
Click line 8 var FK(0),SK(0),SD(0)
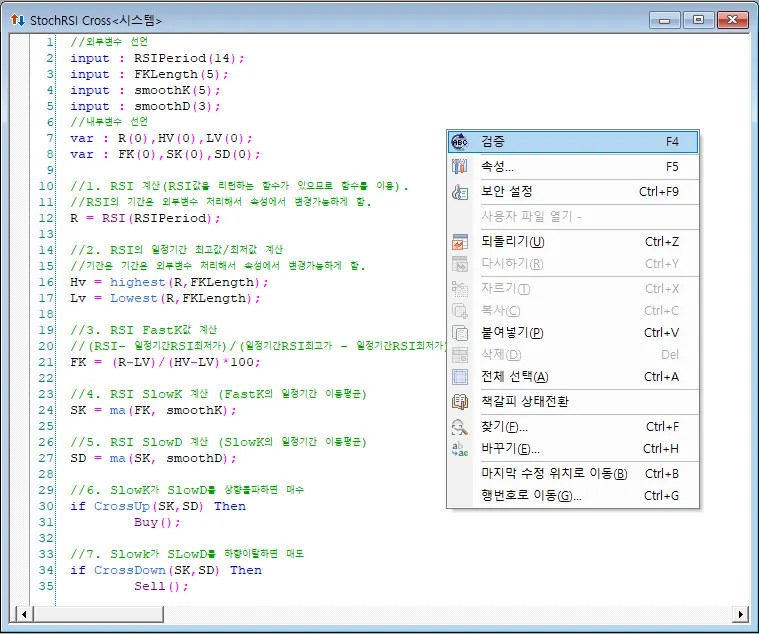(165, 154)
